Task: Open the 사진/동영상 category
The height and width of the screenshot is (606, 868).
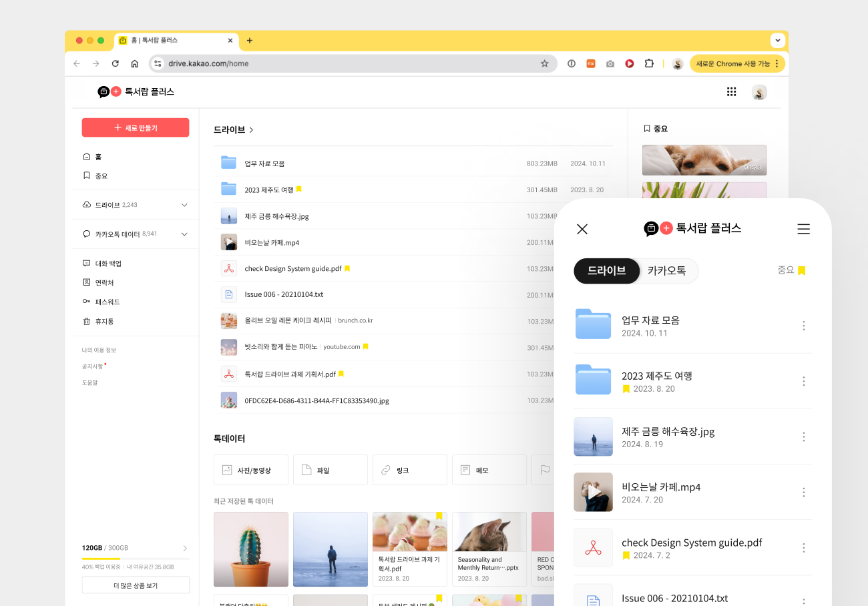Action: (x=251, y=470)
